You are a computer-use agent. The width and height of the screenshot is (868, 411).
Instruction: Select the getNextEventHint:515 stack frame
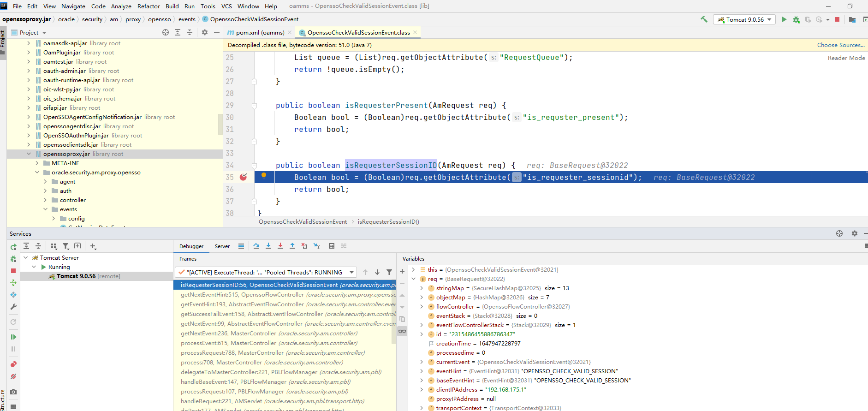click(x=285, y=295)
